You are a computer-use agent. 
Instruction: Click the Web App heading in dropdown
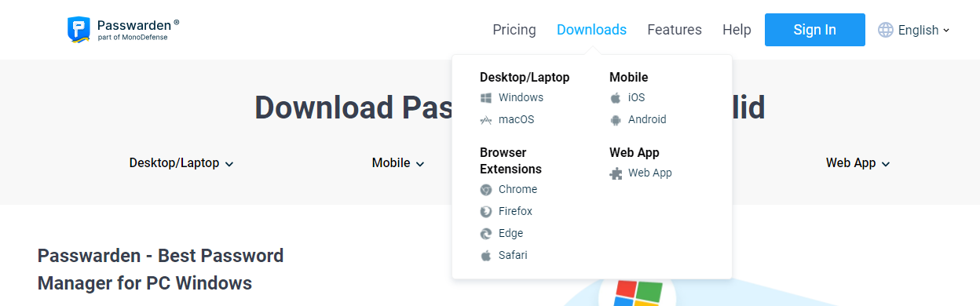click(x=634, y=152)
